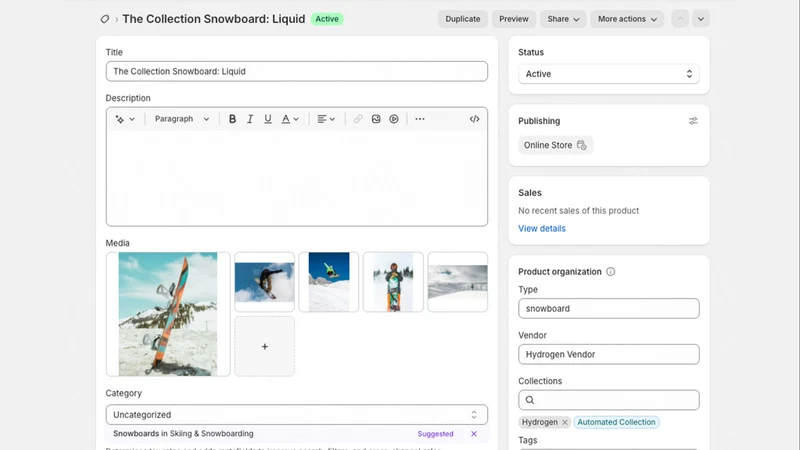Screen dimensions: 800x450
Task: Select the main snowboard-in-snow media image
Action: click(168, 314)
